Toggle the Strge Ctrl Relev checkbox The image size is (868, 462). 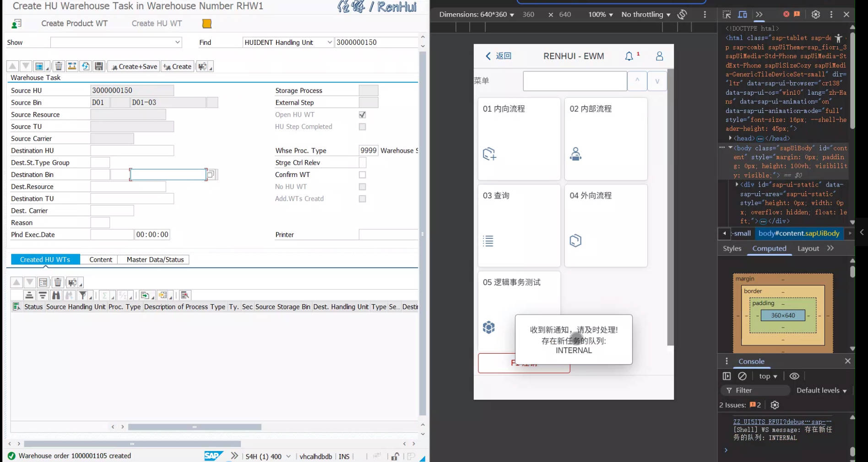(x=363, y=162)
